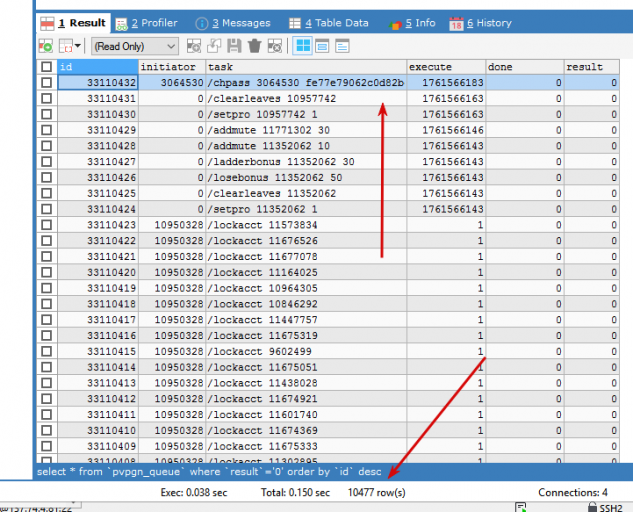Click the Insert new row icon
The width and height of the screenshot is (633, 512).
194,46
